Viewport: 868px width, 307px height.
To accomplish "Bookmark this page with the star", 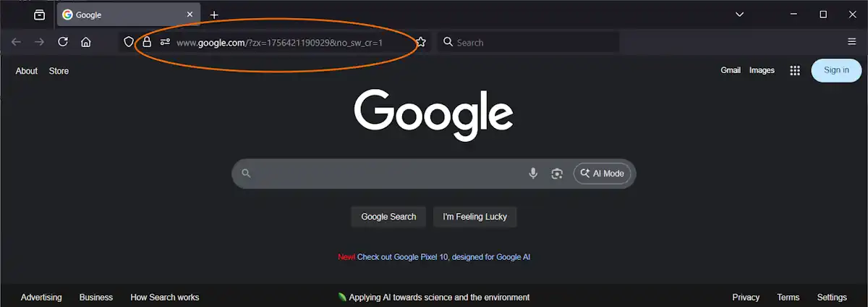I will (421, 42).
